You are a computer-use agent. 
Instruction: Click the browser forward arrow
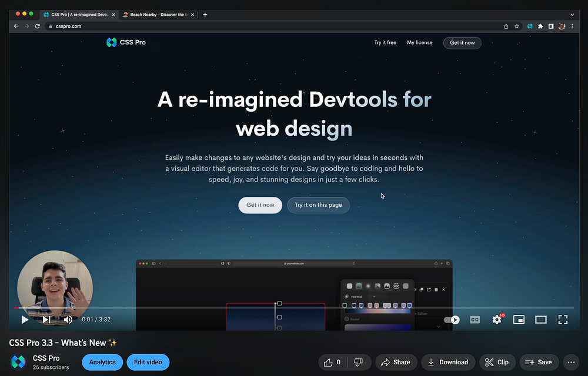point(26,26)
